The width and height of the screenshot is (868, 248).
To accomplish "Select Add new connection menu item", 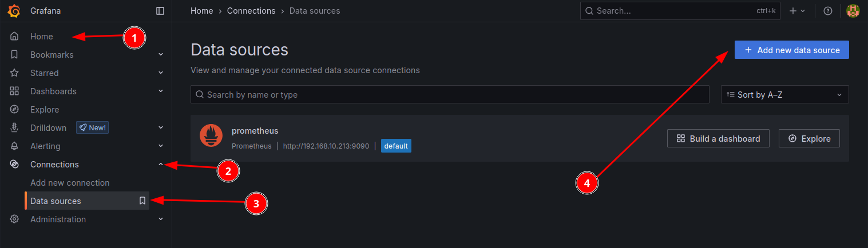I will coord(70,183).
